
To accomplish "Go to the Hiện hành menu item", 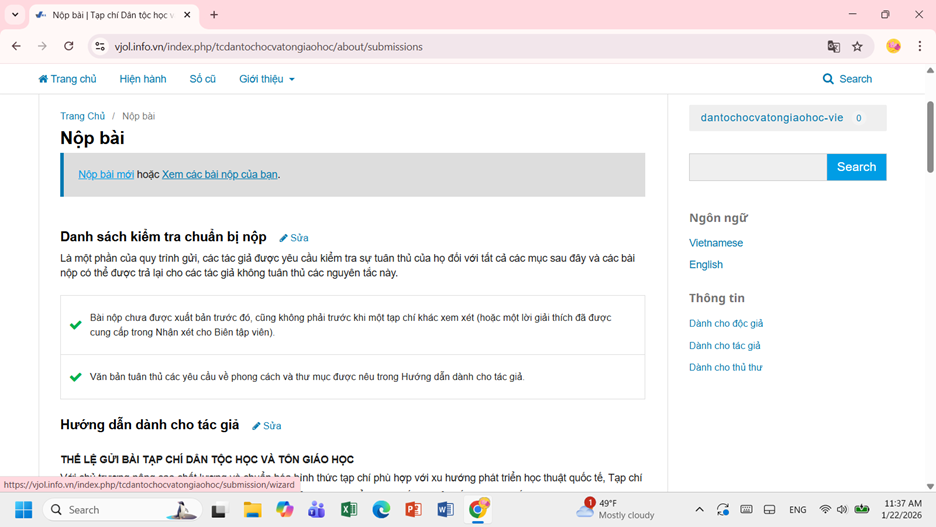I will (x=143, y=79).
